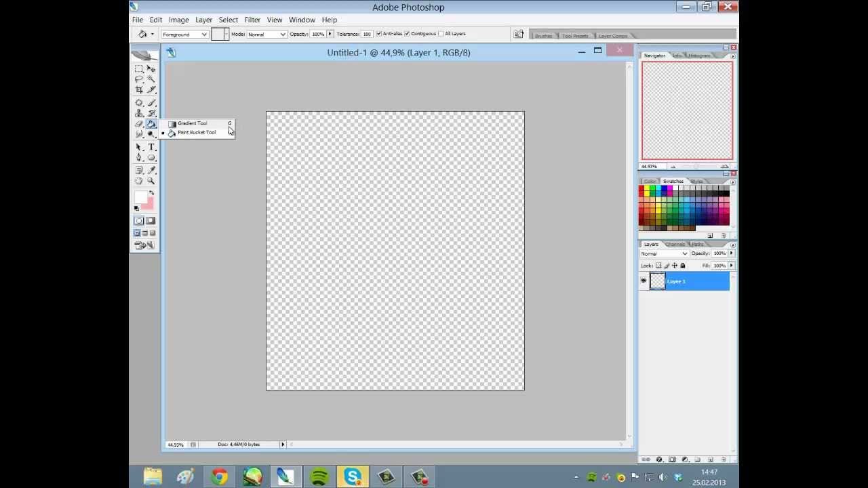The image size is (868, 488).
Task: Toggle lock transparent pixels
Action: (x=658, y=266)
